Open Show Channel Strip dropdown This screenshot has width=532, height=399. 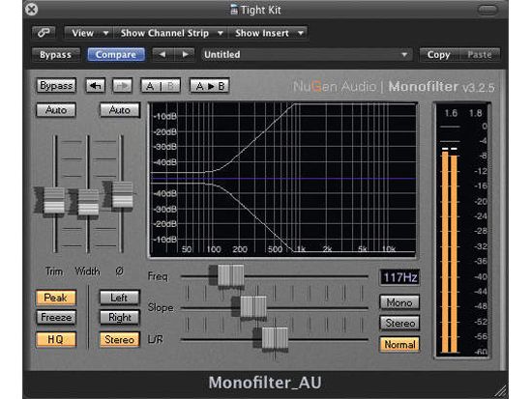(171, 33)
